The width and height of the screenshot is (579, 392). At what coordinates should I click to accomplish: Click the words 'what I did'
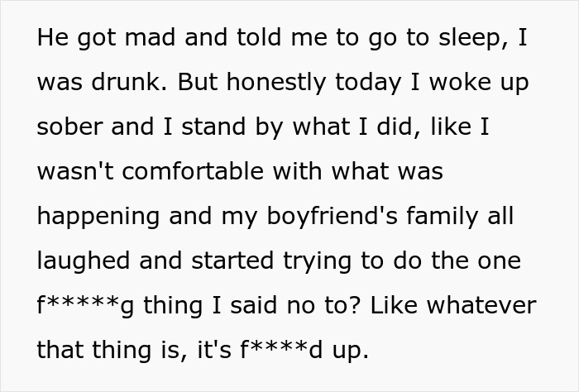[x=356, y=127]
